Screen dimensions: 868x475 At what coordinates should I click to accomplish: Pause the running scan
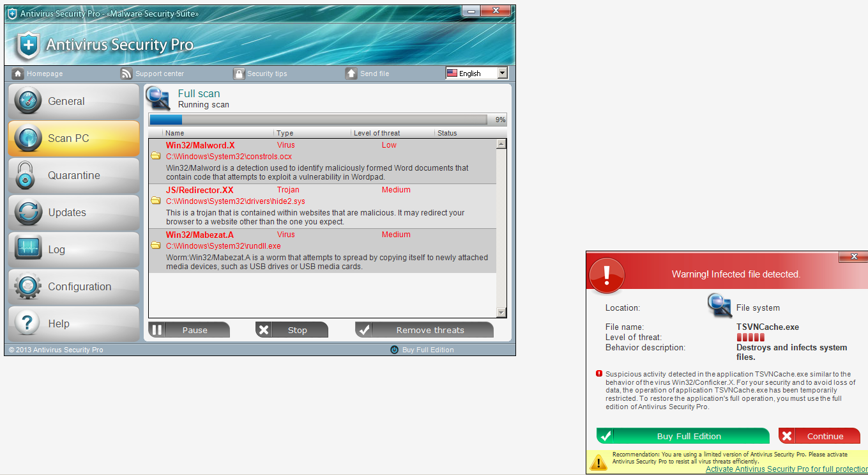coord(189,329)
